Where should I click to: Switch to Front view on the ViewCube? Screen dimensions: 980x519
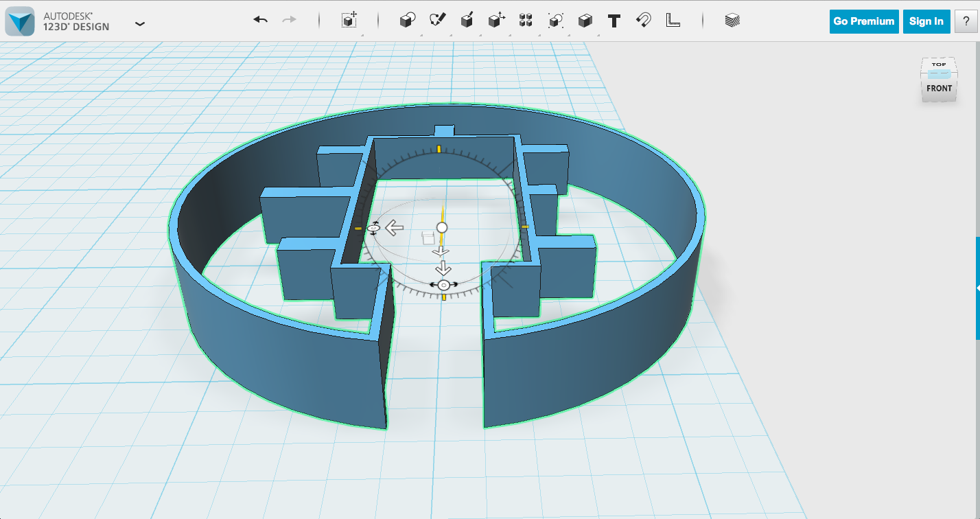[x=939, y=89]
